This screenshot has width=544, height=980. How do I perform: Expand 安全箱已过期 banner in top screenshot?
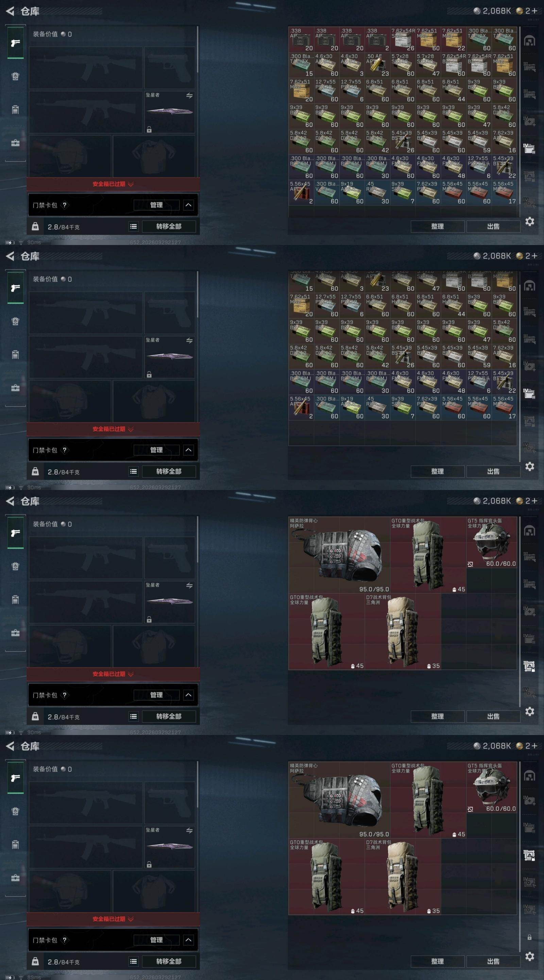tap(113, 184)
